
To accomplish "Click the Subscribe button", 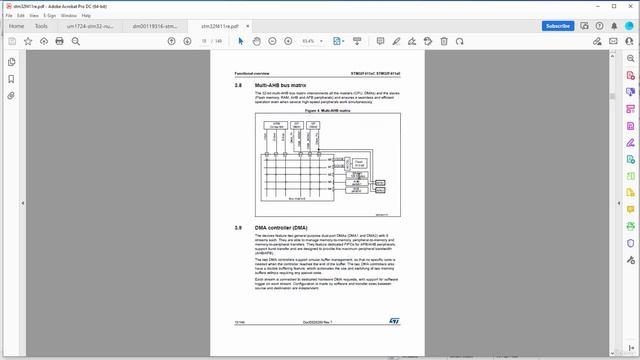I will (x=558, y=26).
